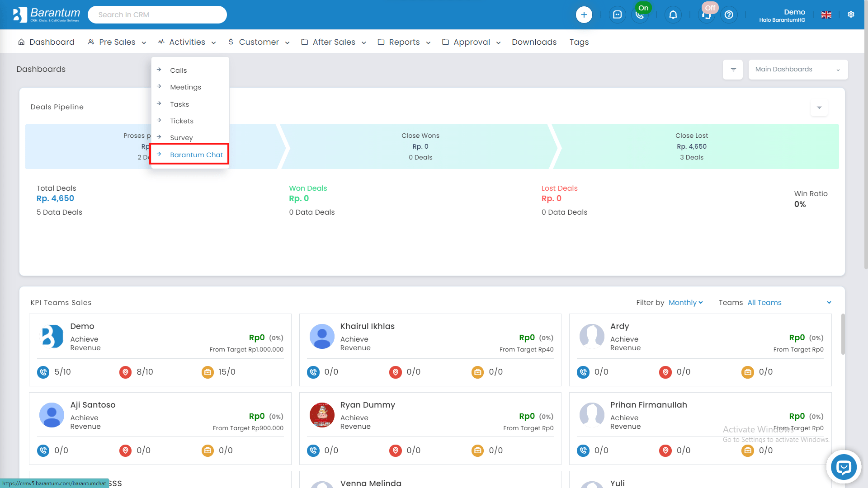Click the Close Wons pipeline stage

(420, 147)
